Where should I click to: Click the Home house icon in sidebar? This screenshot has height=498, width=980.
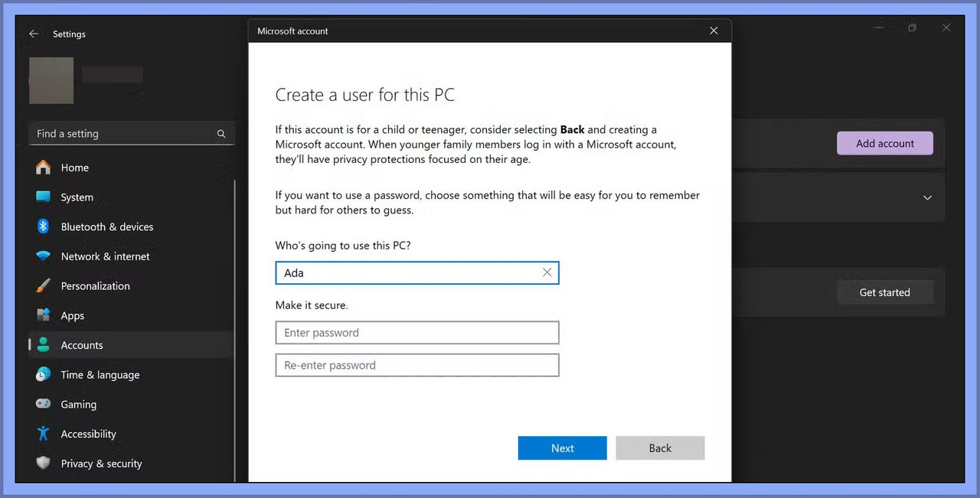pos(44,168)
